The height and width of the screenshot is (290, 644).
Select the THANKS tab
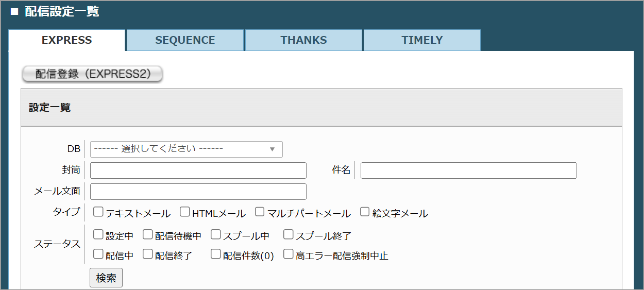tap(303, 40)
